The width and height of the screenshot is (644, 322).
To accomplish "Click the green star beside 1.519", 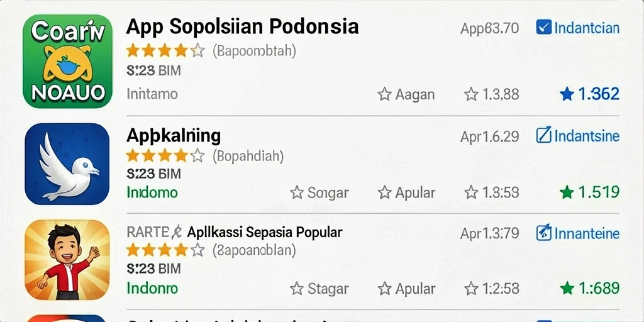I will click(x=567, y=192).
